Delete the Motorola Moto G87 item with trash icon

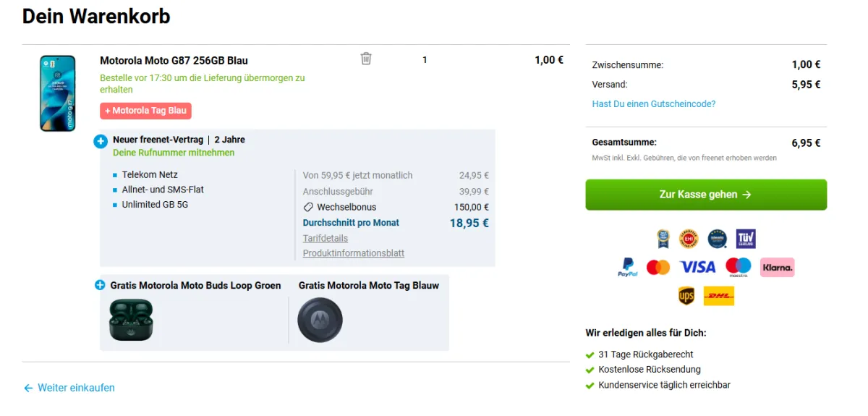(366, 59)
